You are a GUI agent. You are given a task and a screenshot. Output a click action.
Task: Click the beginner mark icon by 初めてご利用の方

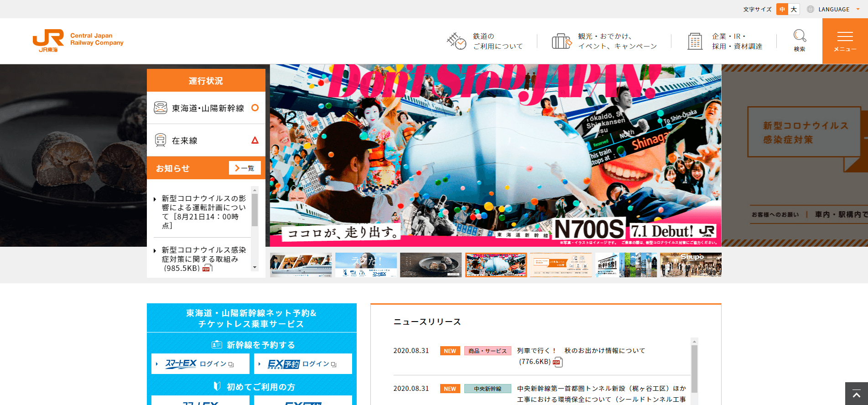pos(217,386)
